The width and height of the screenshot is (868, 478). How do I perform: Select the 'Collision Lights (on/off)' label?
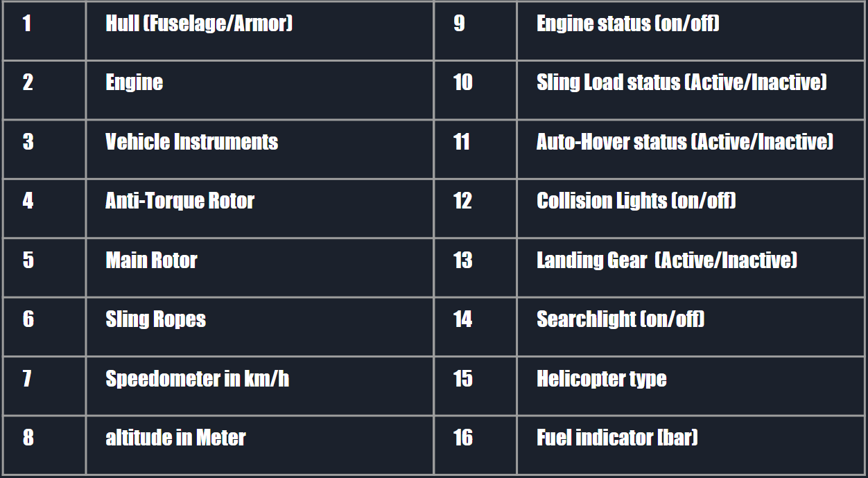point(636,201)
